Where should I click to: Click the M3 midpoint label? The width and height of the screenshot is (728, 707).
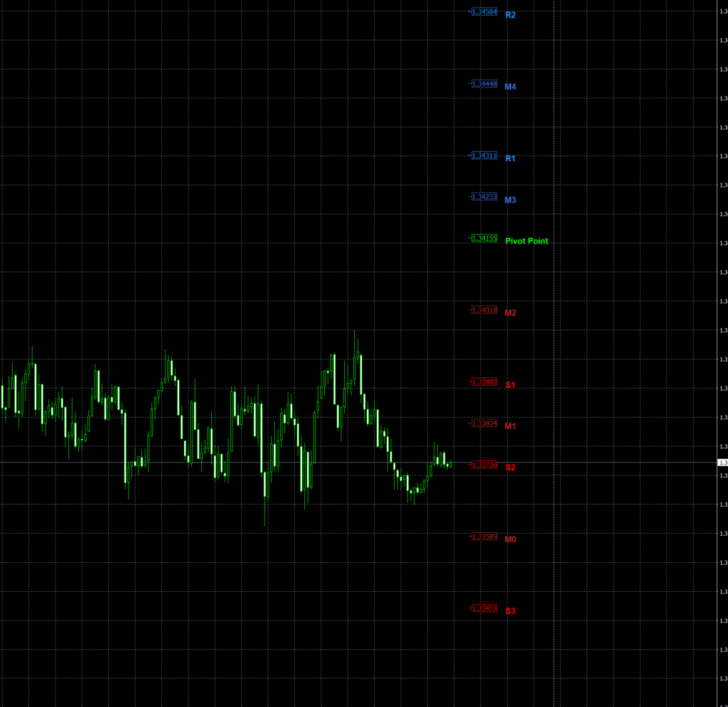click(510, 199)
